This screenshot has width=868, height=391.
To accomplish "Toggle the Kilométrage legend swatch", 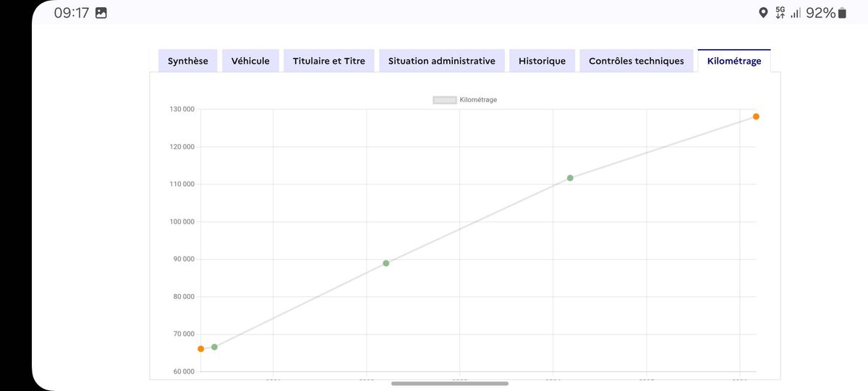I will pyautogui.click(x=444, y=100).
